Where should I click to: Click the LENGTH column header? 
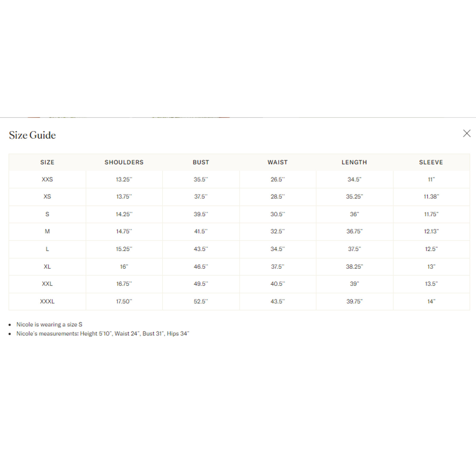point(354,162)
